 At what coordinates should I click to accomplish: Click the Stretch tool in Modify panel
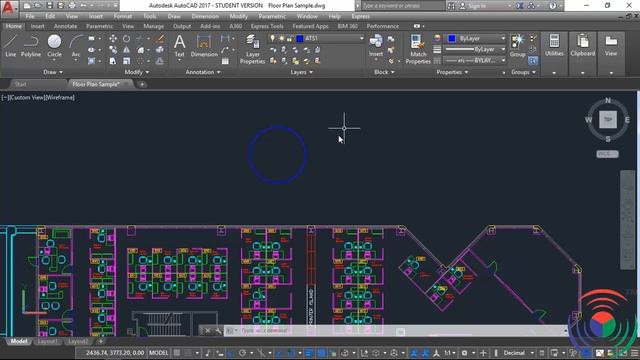click(113, 61)
